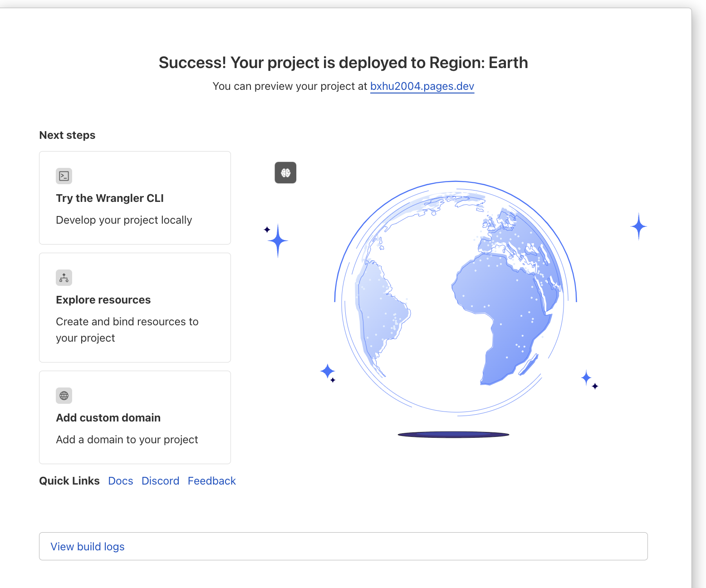Open the Discord quick link

click(160, 481)
